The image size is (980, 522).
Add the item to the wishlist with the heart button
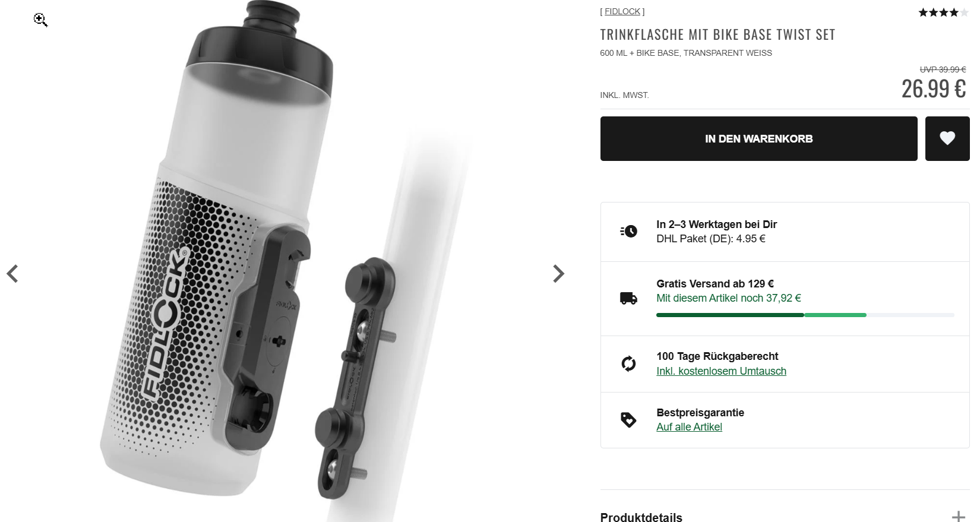click(947, 138)
